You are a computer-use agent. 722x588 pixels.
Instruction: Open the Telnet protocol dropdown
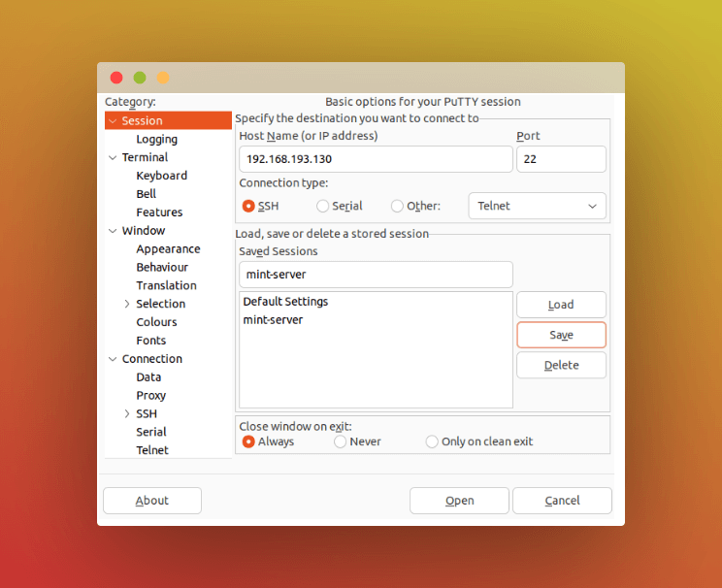[x=537, y=206]
